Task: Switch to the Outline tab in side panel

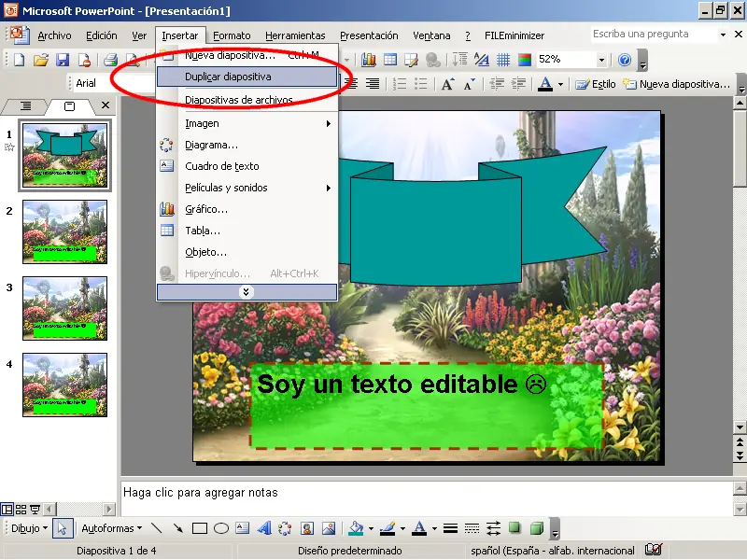Action: coord(25,105)
